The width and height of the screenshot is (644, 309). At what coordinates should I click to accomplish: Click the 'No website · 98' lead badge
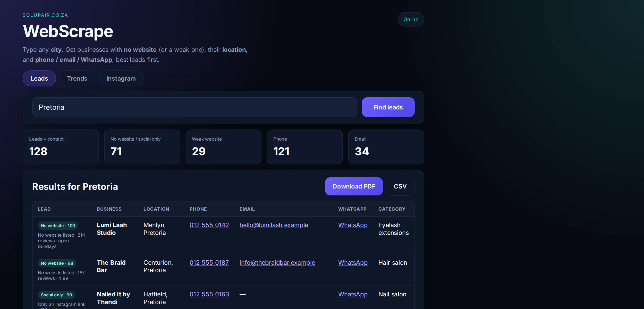point(57,263)
